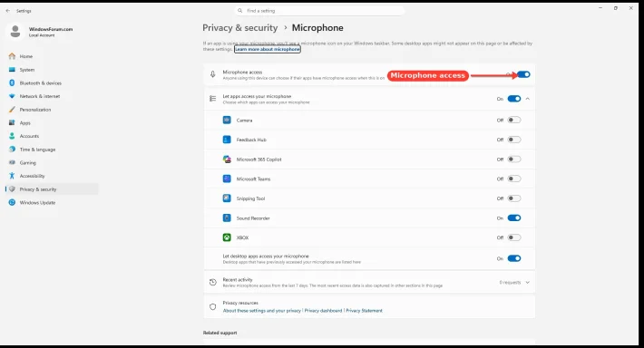Go to Network & internet
This screenshot has width=644, height=348.
[53, 96]
